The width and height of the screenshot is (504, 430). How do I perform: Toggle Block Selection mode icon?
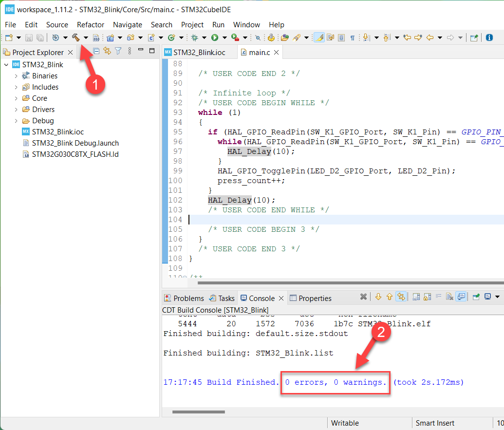(341, 37)
